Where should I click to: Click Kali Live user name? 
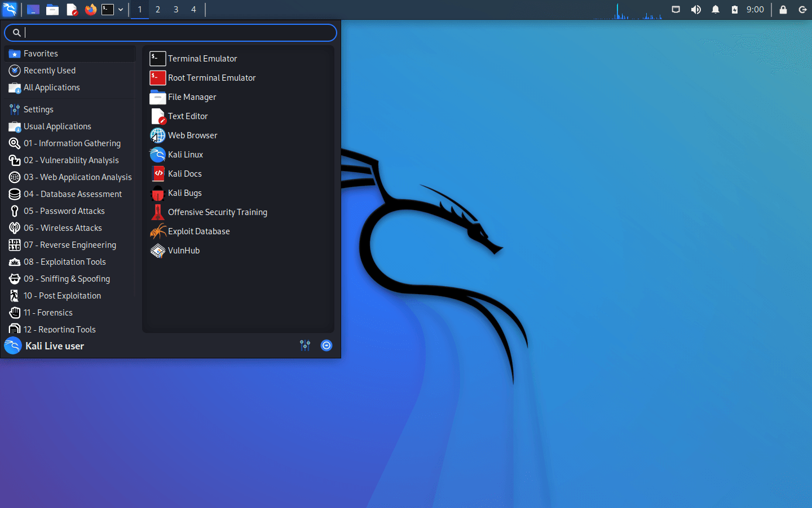pyautogui.click(x=55, y=346)
